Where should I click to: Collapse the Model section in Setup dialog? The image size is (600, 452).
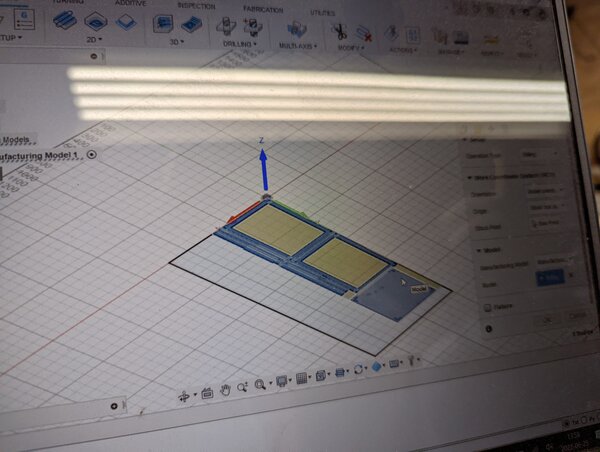click(x=479, y=250)
